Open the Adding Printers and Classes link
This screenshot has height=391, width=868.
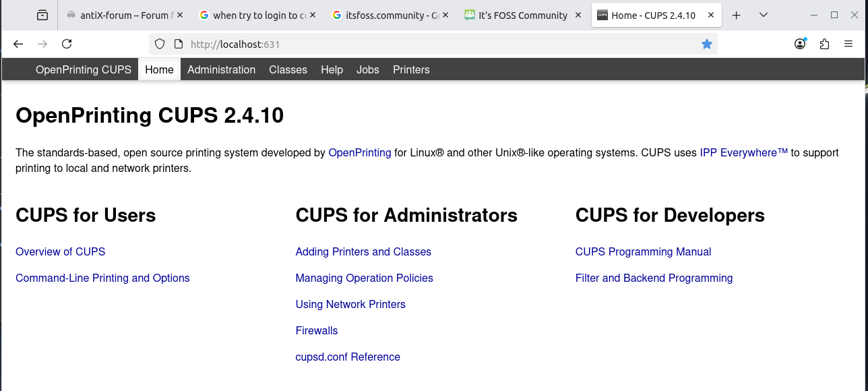(x=363, y=251)
